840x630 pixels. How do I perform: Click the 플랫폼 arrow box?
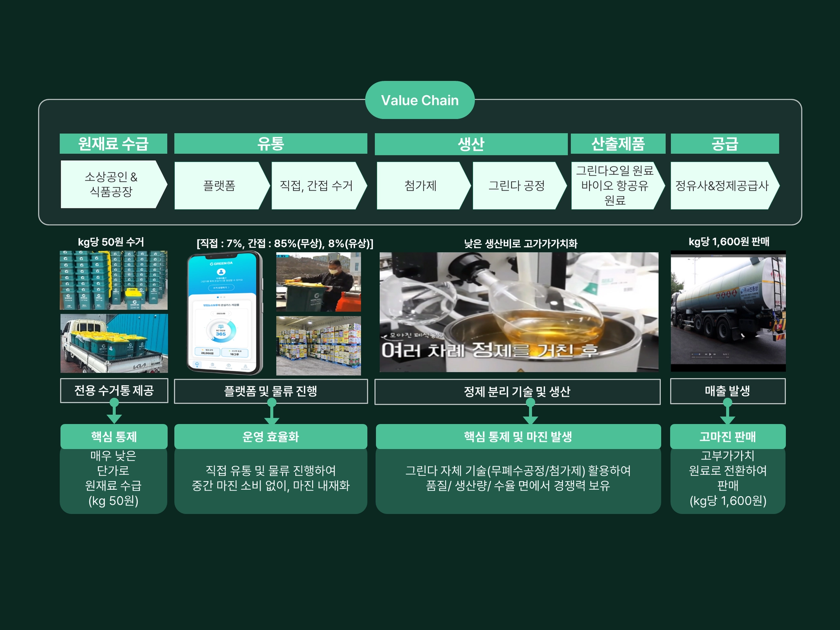[x=219, y=186]
